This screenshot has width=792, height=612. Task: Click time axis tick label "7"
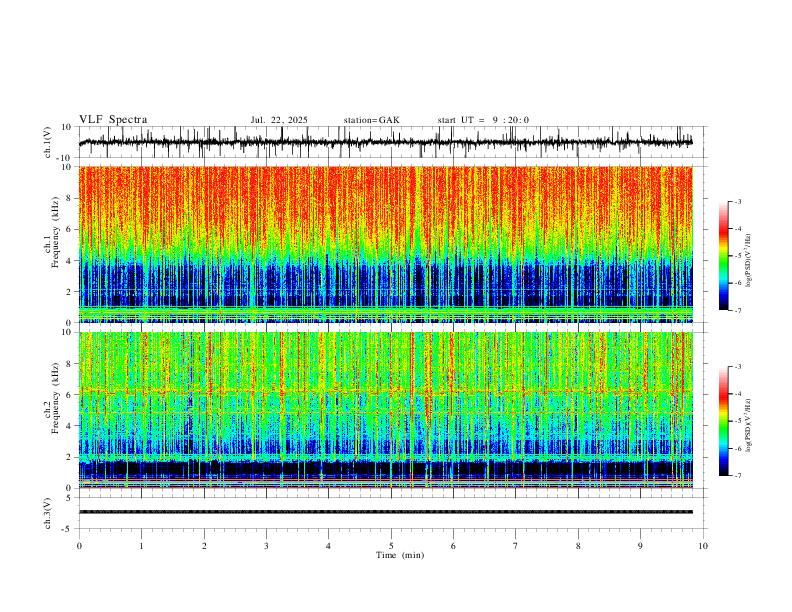click(516, 546)
